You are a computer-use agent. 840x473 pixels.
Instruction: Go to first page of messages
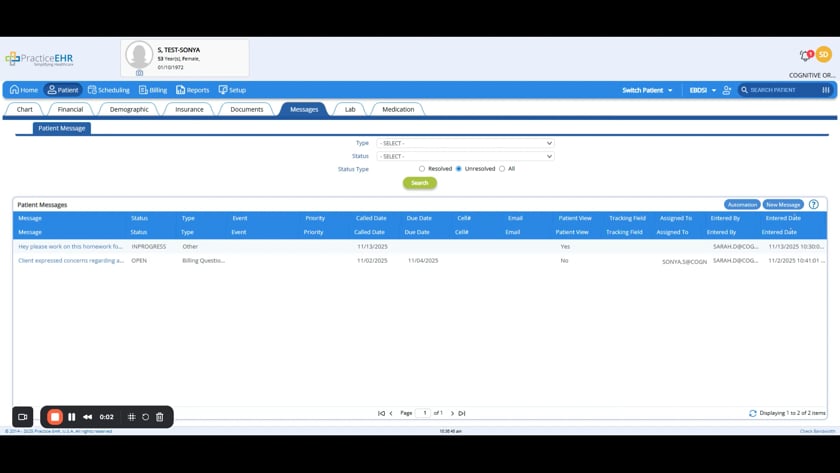click(x=381, y=413)
